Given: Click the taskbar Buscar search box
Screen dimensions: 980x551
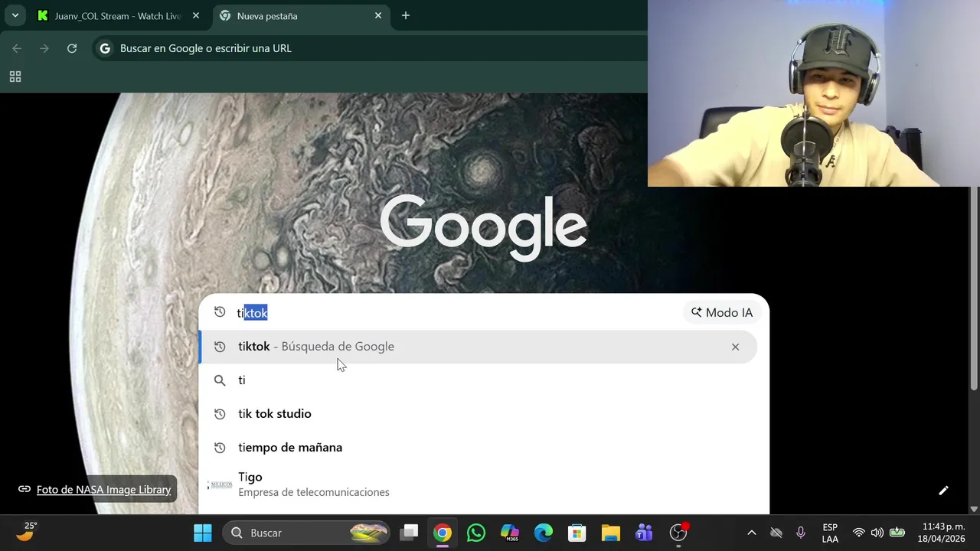Looking at the screenshot, I should coord(306,533).
